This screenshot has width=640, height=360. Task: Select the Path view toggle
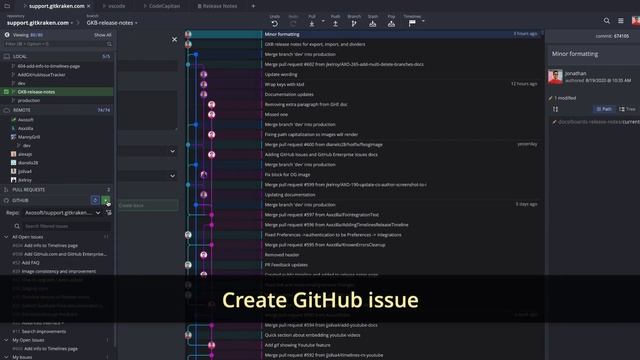click(604, 109)
